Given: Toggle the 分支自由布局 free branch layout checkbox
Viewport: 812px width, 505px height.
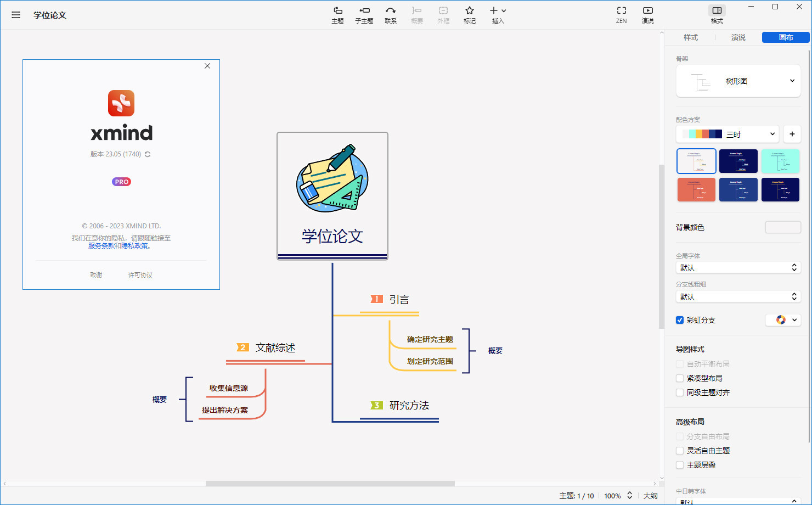Looking at the screenshot, I should click(x=680, y=436).
